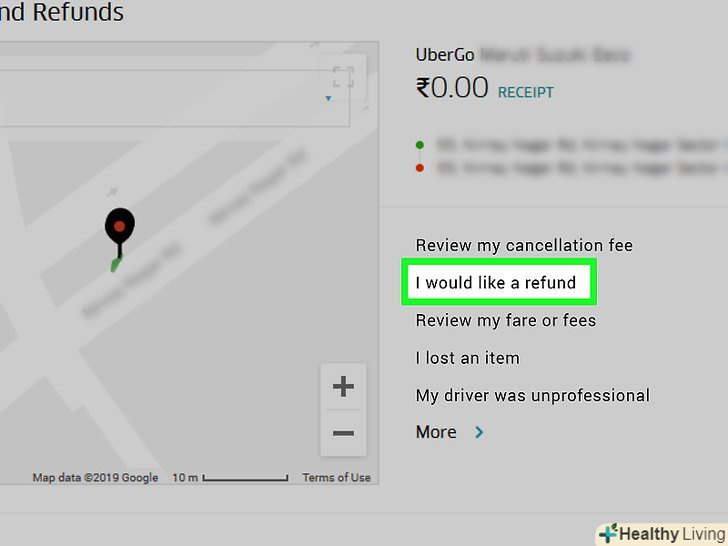
Task: Open the More help topics list
Action: pos(436,432)
